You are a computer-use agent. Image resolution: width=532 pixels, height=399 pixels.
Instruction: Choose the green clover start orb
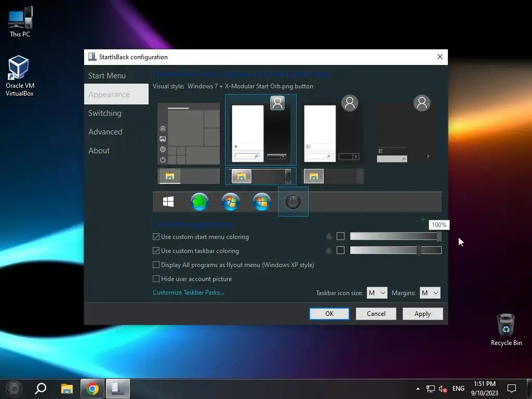(x=199, y=202)
